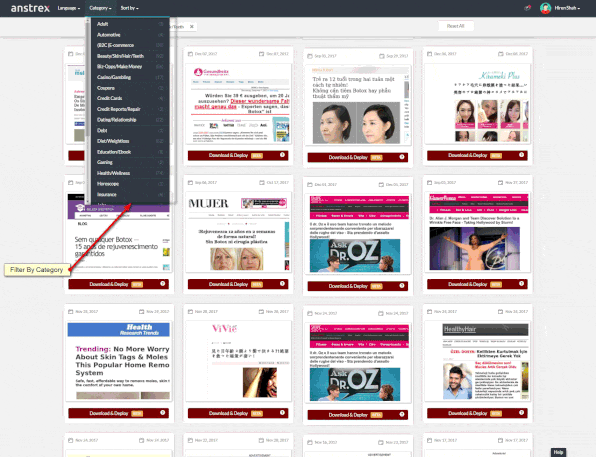Download & Deploy the Vietnamese Botox page
Image resolution: width=596 pixels, height=457 pixels.
click(x=358, y=157)
